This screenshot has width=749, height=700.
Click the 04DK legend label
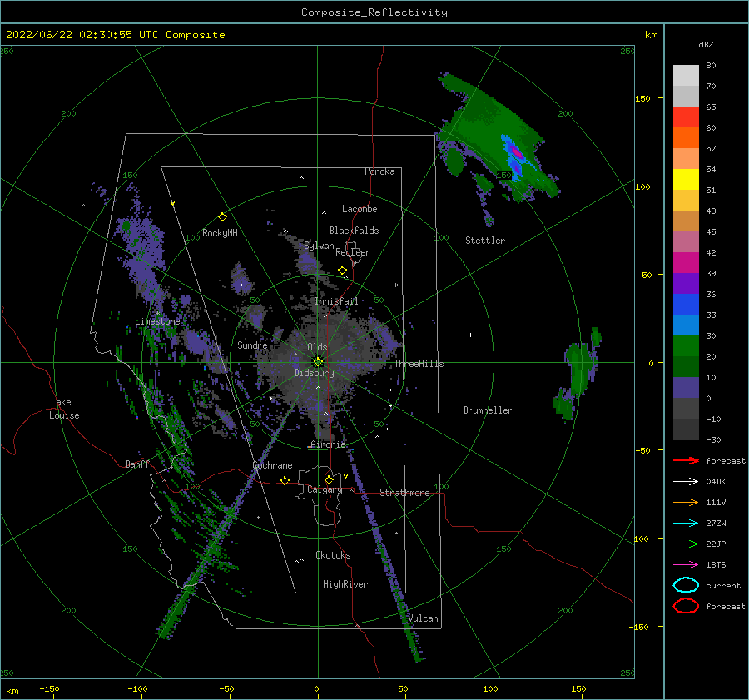pyautogui.click(x=716, y=482)
